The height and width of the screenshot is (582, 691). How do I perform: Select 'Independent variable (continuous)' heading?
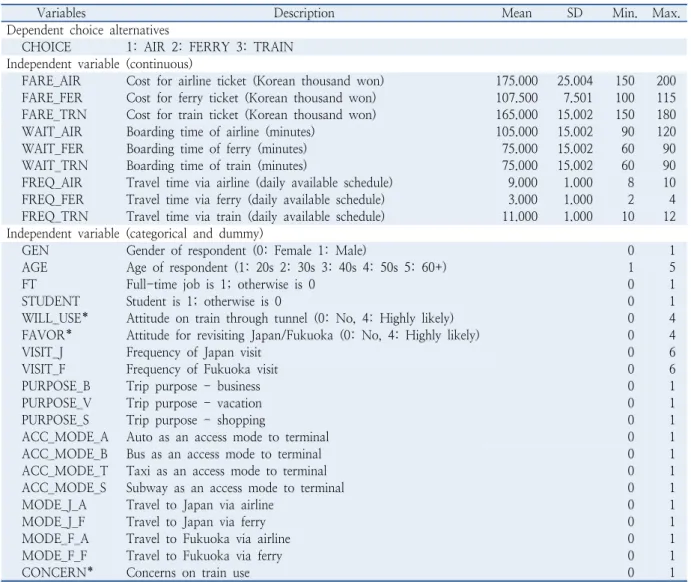click(100, 64)
